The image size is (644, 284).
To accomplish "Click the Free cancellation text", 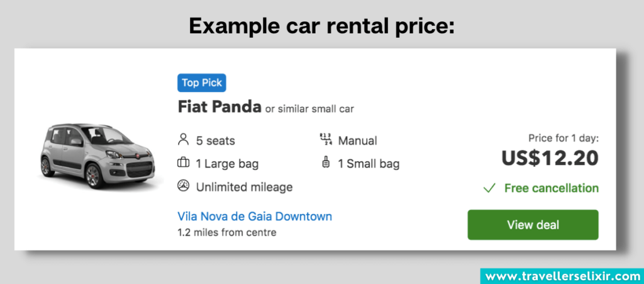I will [x=551, y=188].
